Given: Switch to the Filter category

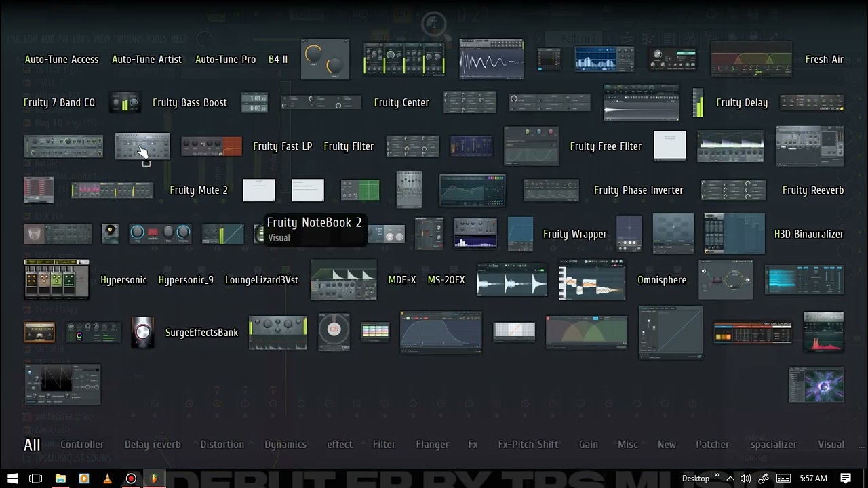Looking at the screenshot, I should [x=384, y=445].
